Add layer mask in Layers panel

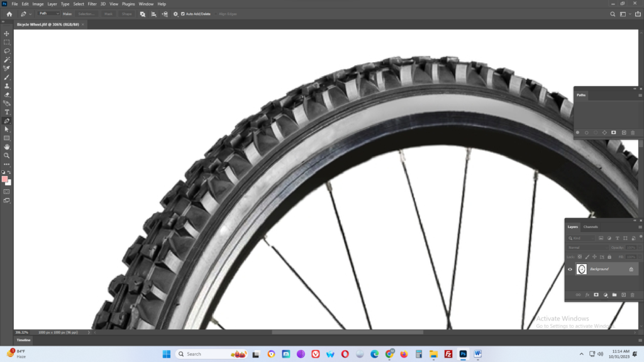click(596, 295)
